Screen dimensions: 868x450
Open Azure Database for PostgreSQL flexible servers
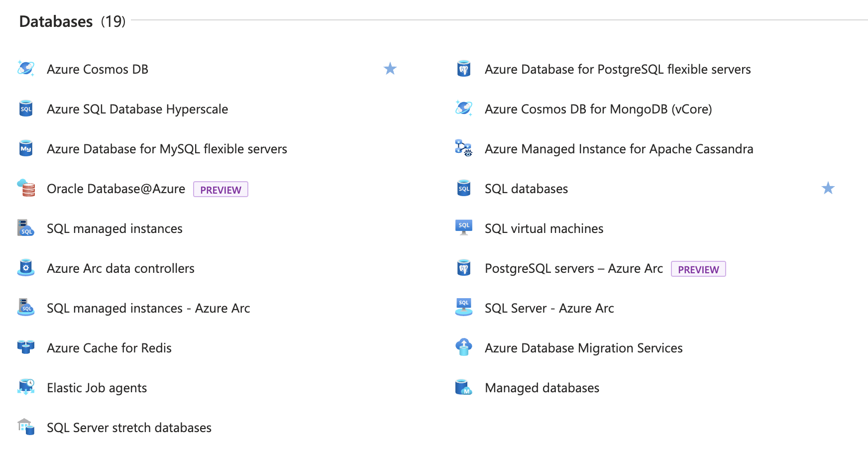click(x=618, y=69)
